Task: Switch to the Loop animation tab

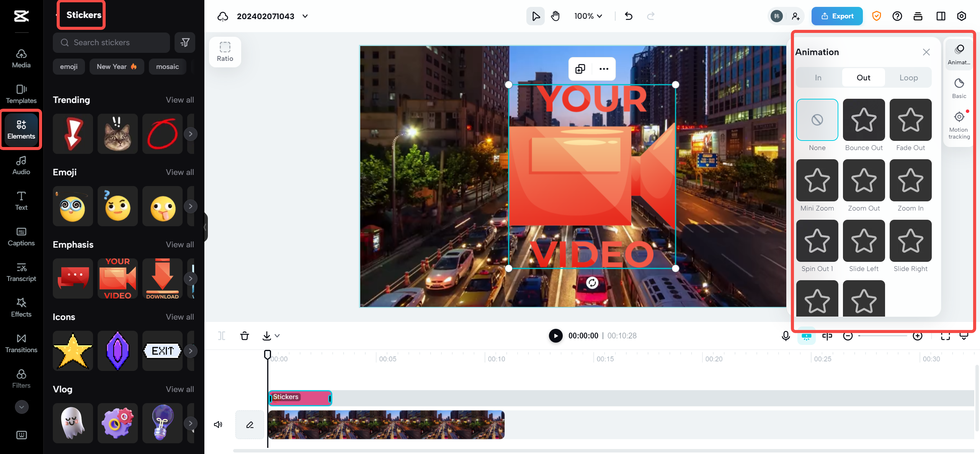Action: click(909, 77)
